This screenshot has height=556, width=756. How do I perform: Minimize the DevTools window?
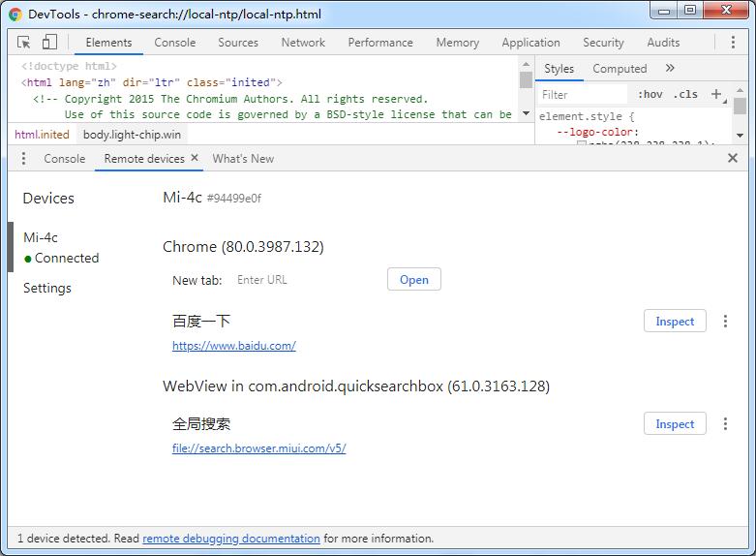pos(664,11)
